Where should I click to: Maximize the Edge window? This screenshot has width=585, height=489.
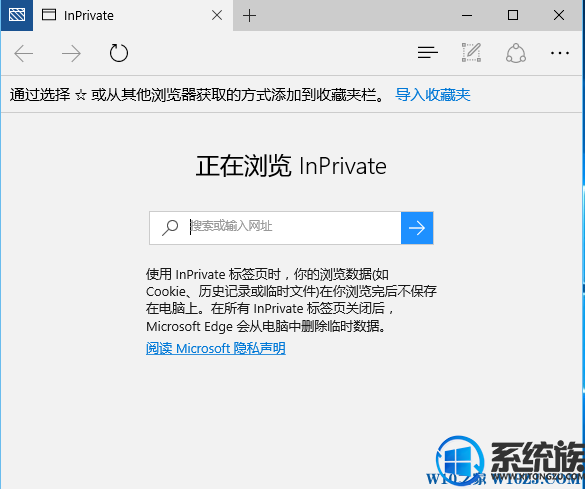(513, 15)
